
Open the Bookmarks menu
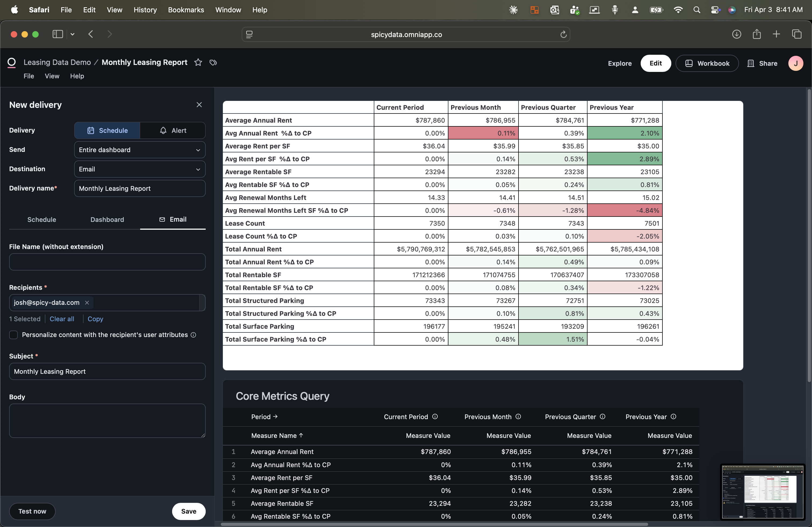click(186, 10)
